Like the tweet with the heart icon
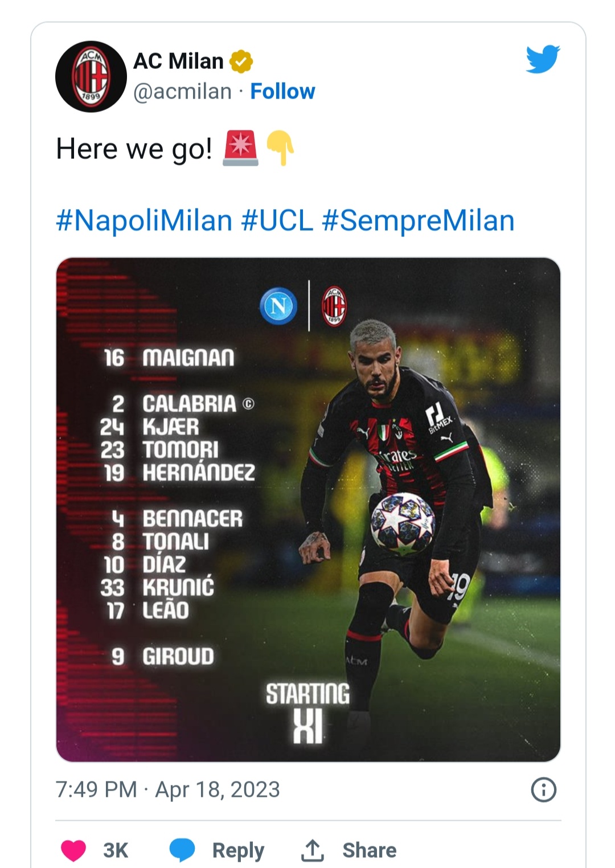 pos(73,850)
